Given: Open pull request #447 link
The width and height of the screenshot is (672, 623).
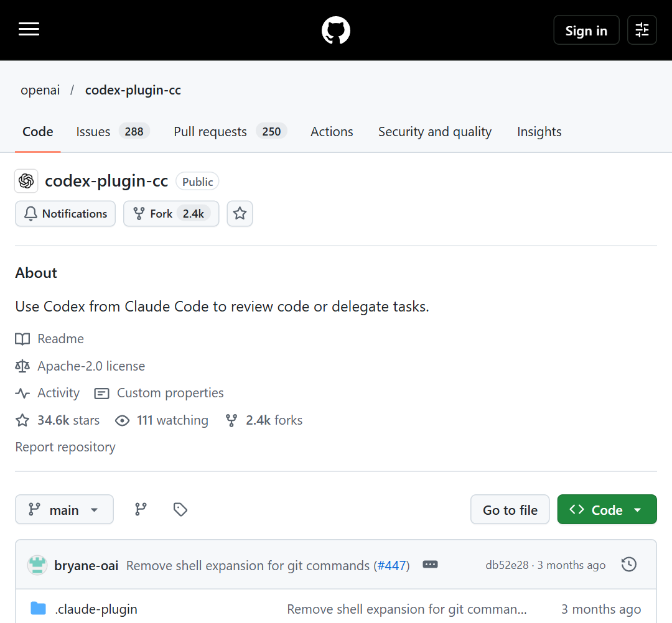Looking at the screenshot, I should click(392, 565).
